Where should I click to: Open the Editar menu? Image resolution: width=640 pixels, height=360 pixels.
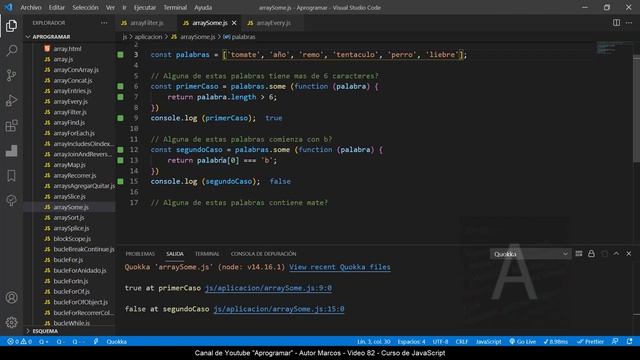[57, 7]
